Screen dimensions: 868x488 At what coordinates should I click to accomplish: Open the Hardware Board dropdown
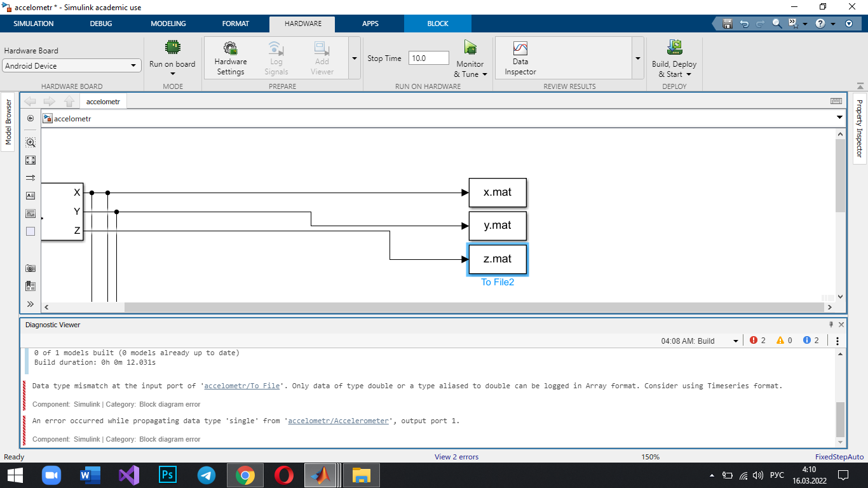[72, 65]
